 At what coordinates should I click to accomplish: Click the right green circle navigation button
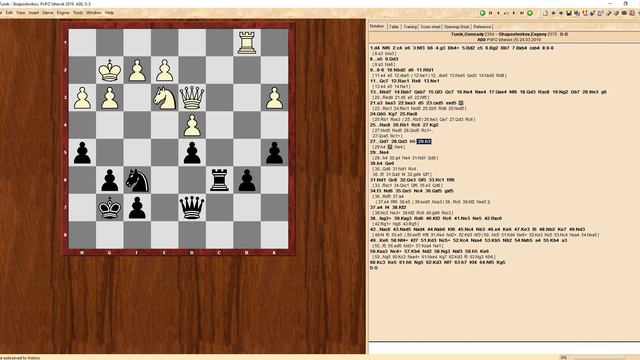(x=530, y=13)
